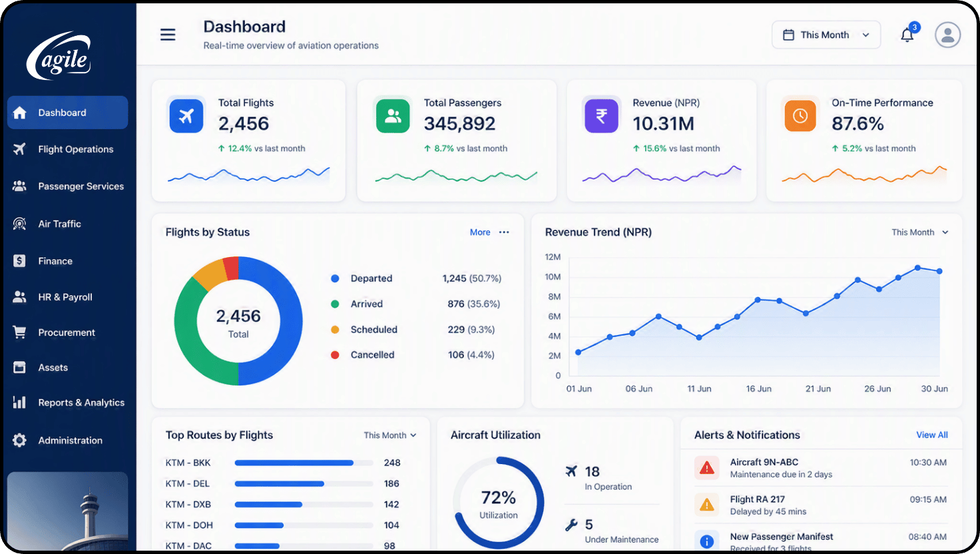Click the radar icon beside Air Traffic

click(x=20, y=224)
